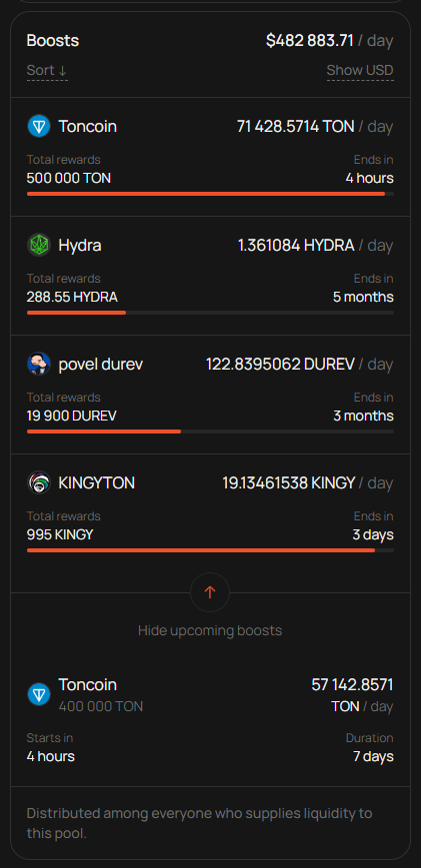
Task: Select the Boosts heading
Action: (x=53, y=40)
